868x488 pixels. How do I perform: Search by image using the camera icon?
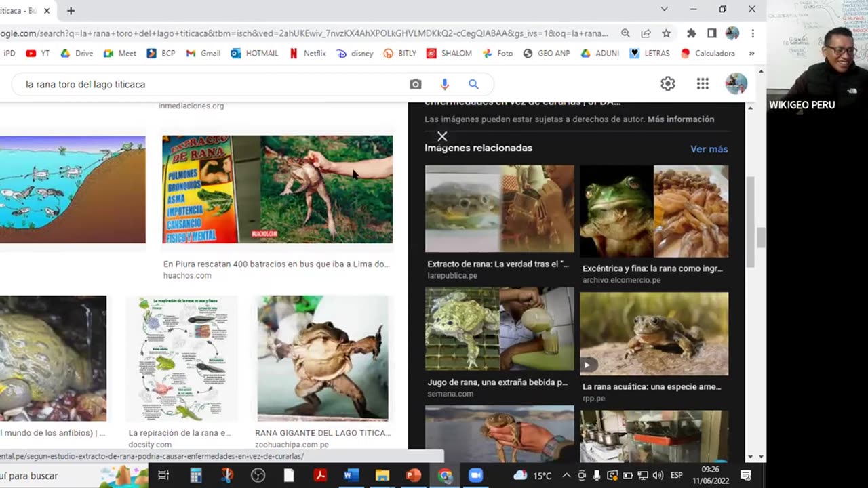[415, 84]
